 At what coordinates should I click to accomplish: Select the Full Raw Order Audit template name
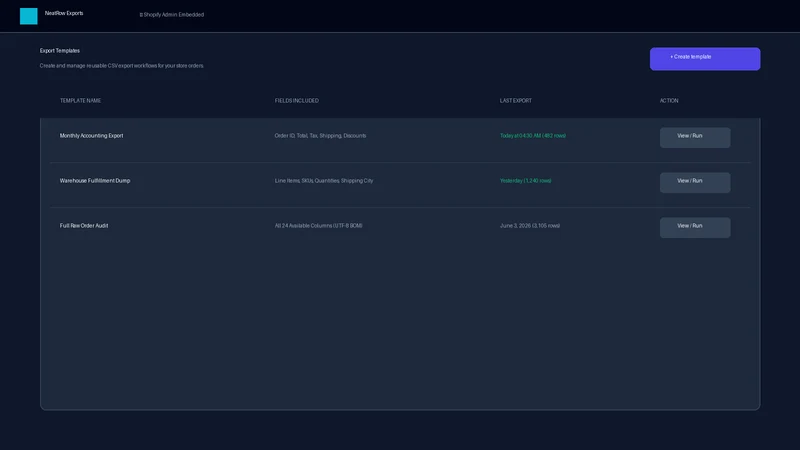tap(84, 226)
